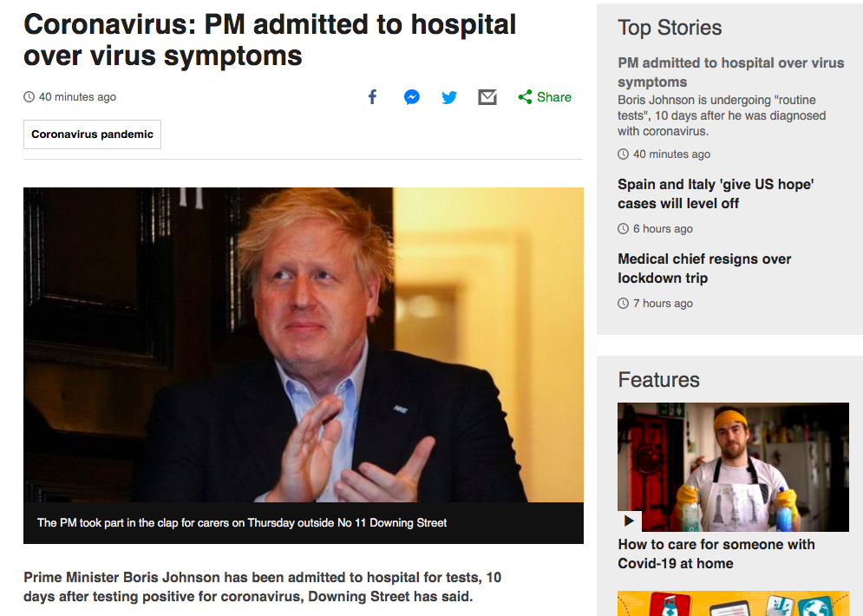
Task: Play the Covid-19 home care video
Action: [629, 521]
